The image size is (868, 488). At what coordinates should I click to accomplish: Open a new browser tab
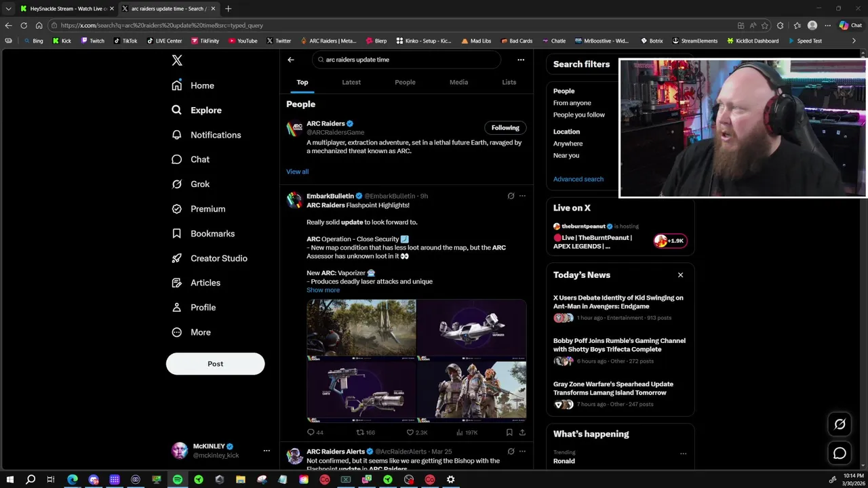(x=228, y=9)
